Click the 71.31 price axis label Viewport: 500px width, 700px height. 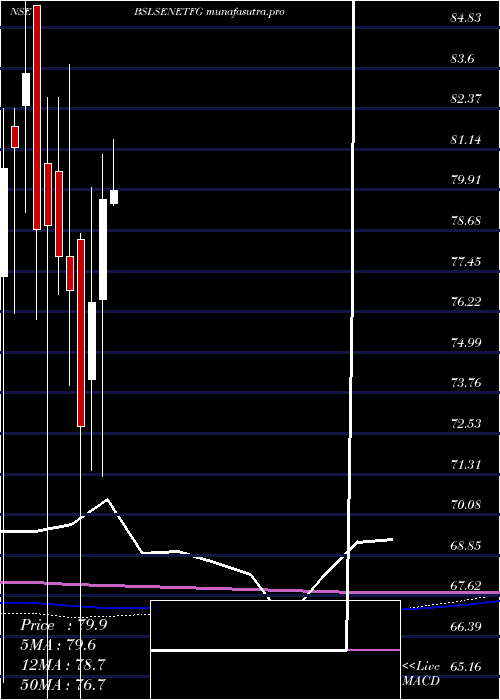[466, 464]
